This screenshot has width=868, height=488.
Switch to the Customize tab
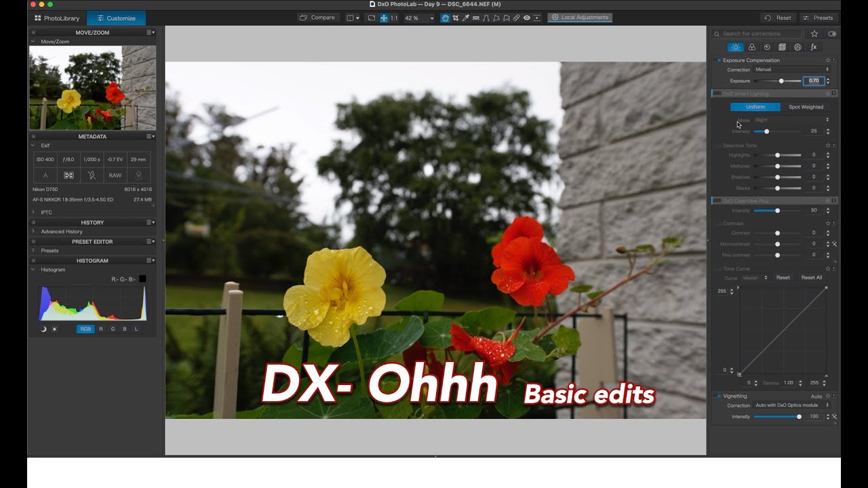point(116,18)
